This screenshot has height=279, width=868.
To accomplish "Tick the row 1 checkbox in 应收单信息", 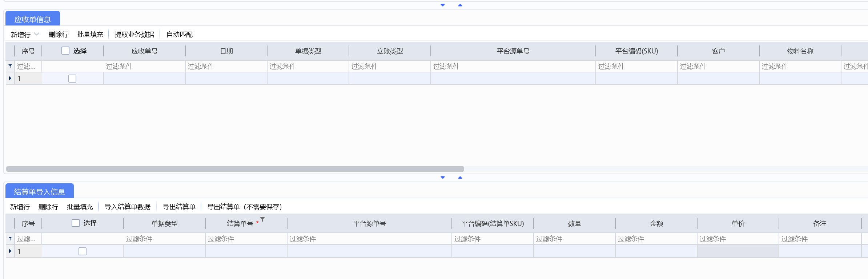I will click(x=72, y=79).
